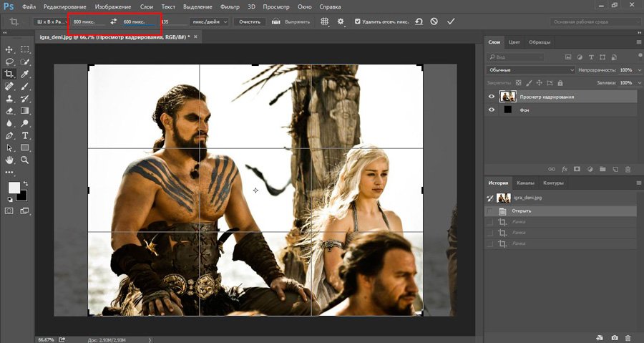Swap crop width and height values
The height and width of the screenshot is (343, 644).
point(114,21)
